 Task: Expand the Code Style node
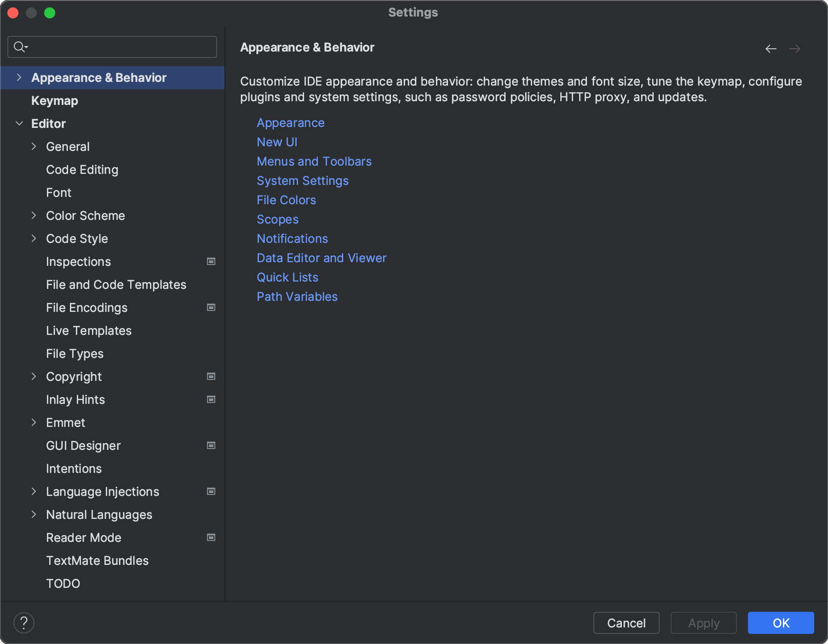pos(34,239)
